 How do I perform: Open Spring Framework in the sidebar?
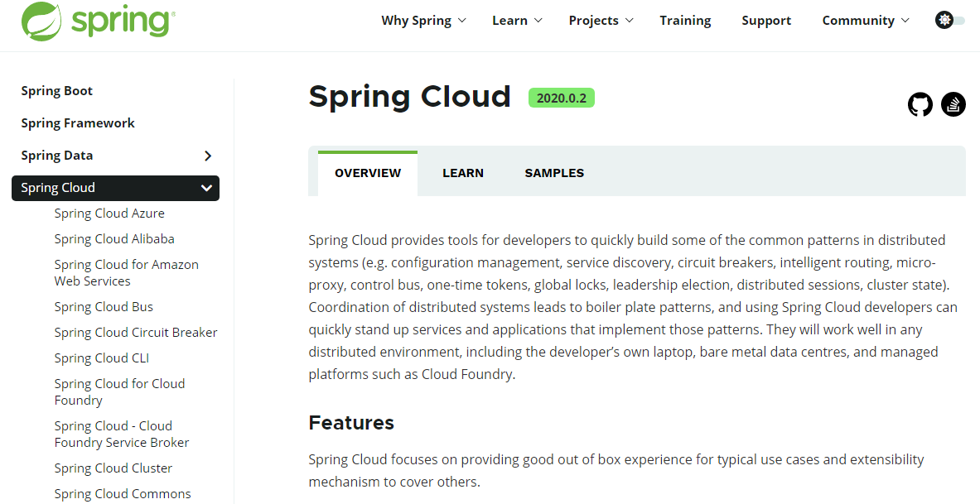tap(78, 123)
